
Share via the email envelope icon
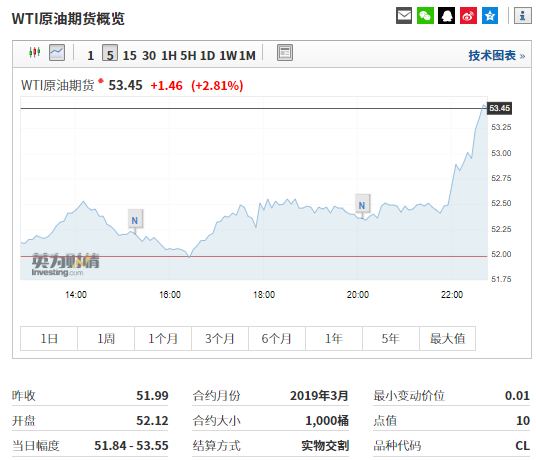click(x=404, y=16)
